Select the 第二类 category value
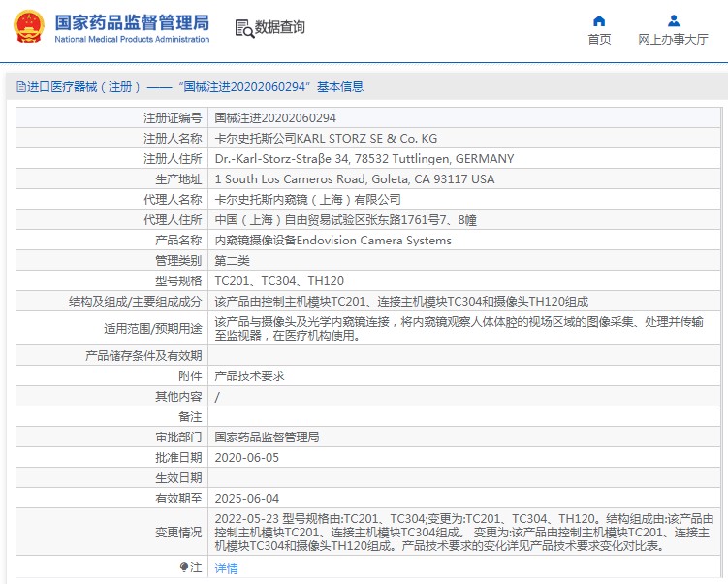 click(232, 261)
